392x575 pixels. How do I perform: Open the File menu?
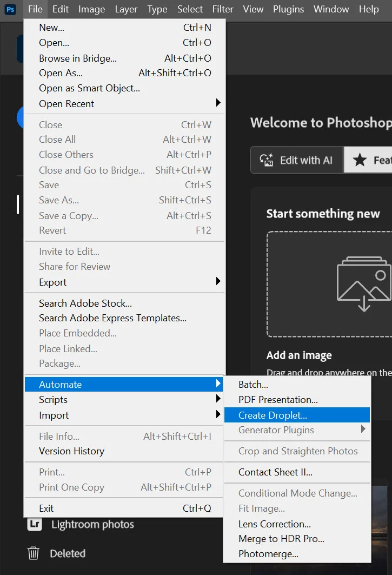[x=35, y=9]
